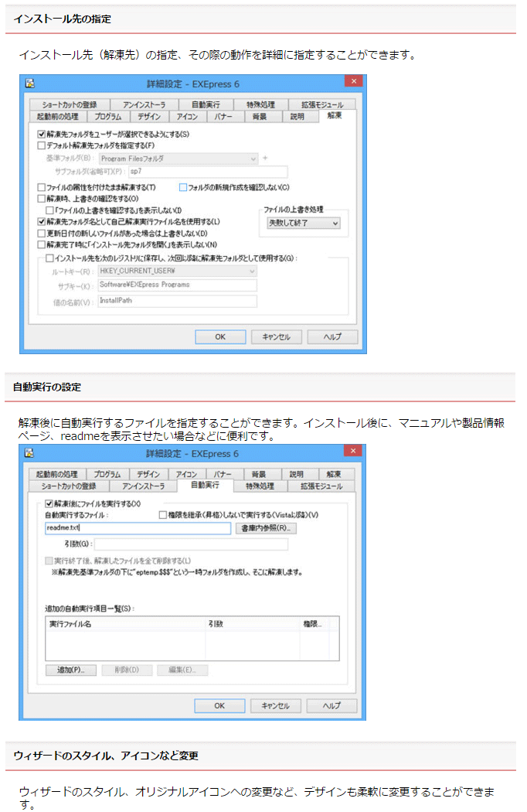Screen dimensions: 527x812
Task: Click the サブキー field Software¥EXEpress Programs
Action: (x=178, y=285)
